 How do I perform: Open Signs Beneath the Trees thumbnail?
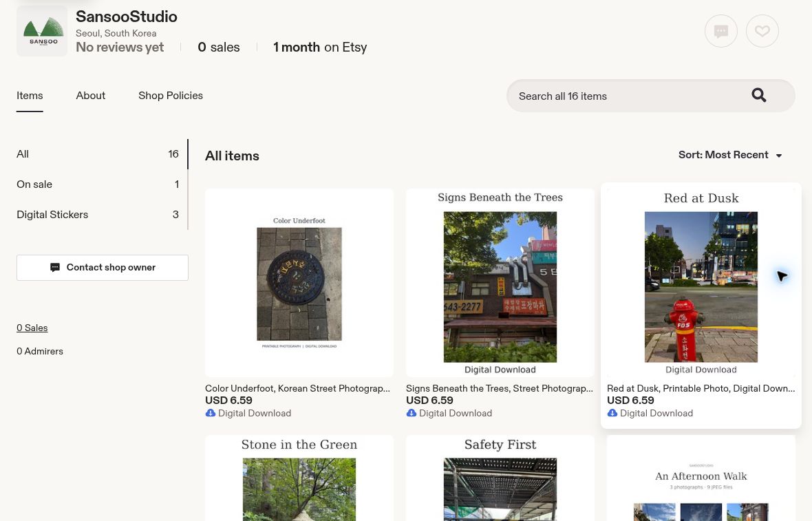pyautogui.click(x=500, y=283)
